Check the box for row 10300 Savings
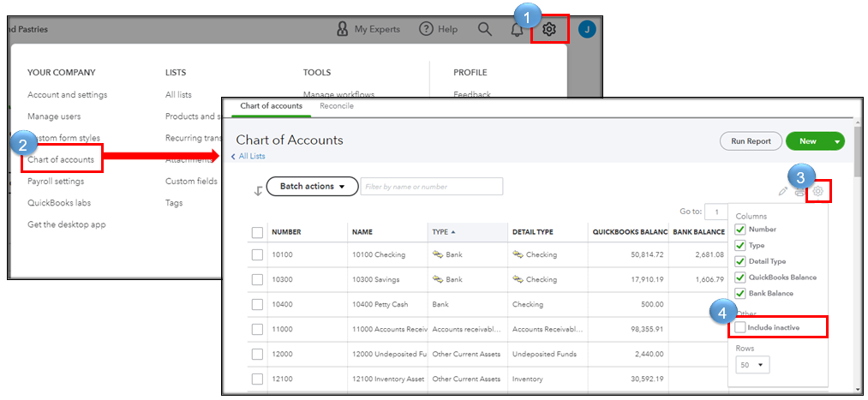The image size is (868, 400). (x=257, y=279)
